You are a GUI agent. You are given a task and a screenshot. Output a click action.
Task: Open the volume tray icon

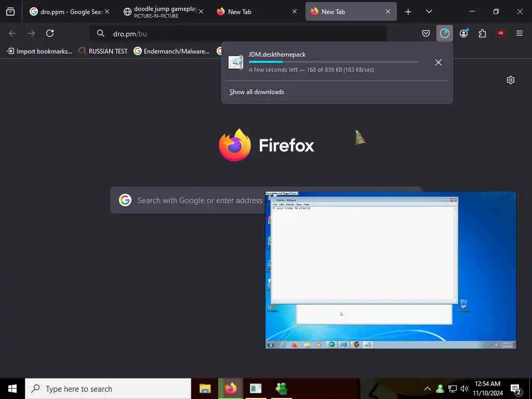point(464,389)
